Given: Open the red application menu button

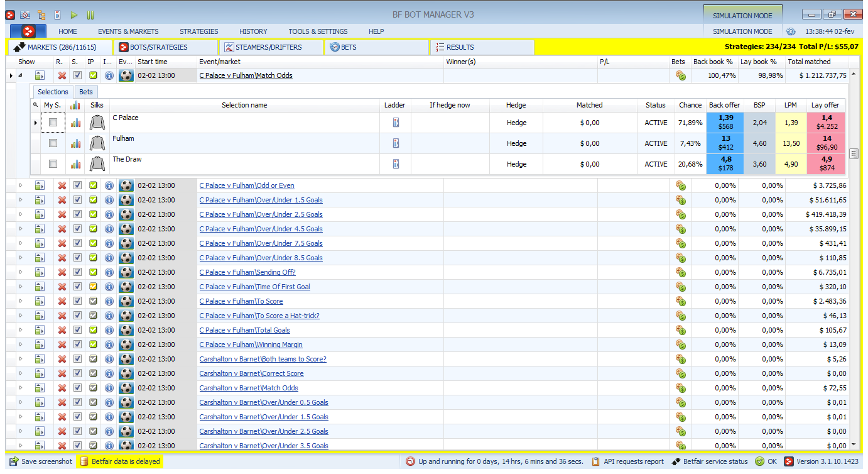Looking at the screenshot, I should pyautogui.click(x=28, y=31).
